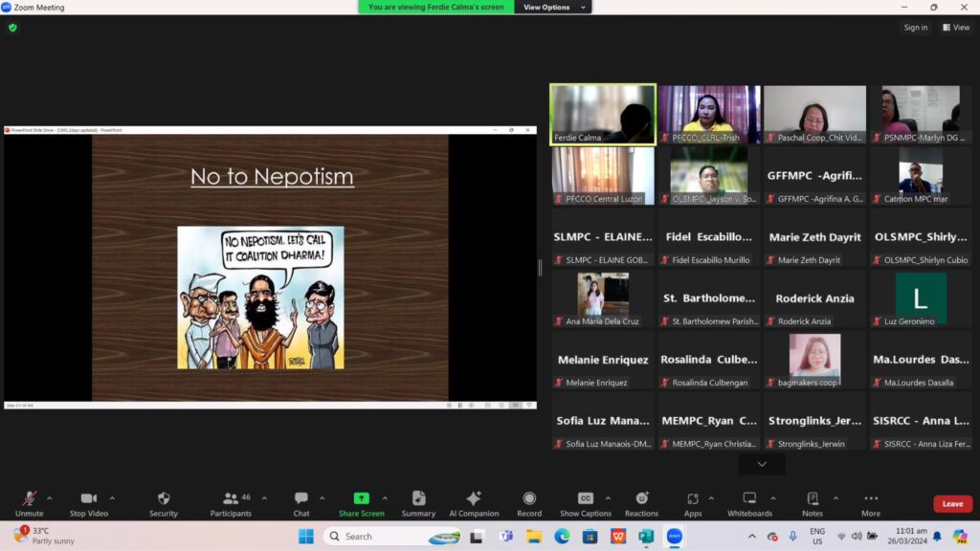Click the shared slide title No to Nepotism
Image resolution: width=980 pixels, height=551 pixels.
tap(272, 177)
